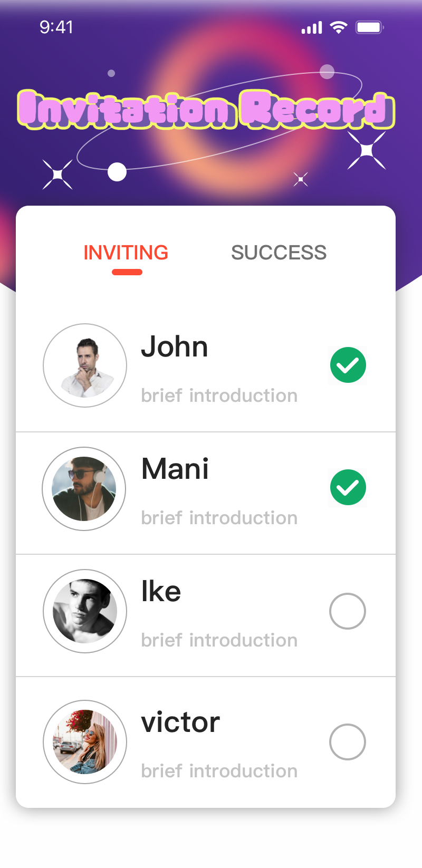Tap the Invitation Record title banner

(206, 110)
